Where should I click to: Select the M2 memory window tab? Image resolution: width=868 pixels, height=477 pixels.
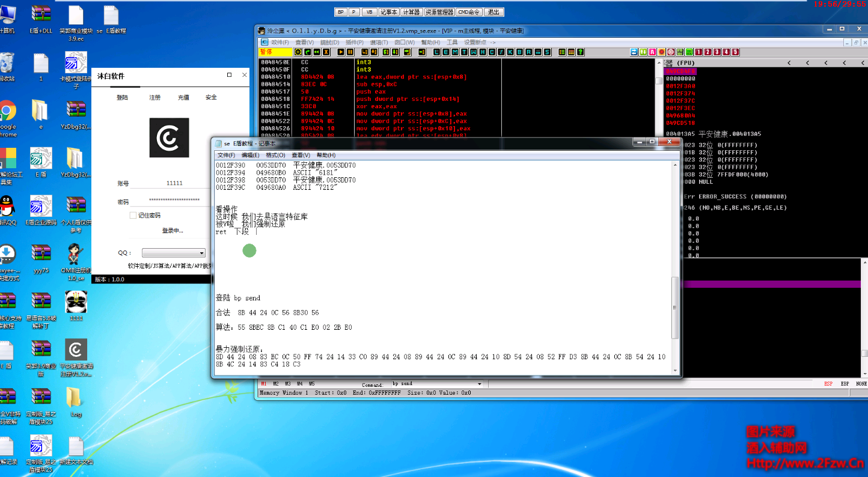276,384
